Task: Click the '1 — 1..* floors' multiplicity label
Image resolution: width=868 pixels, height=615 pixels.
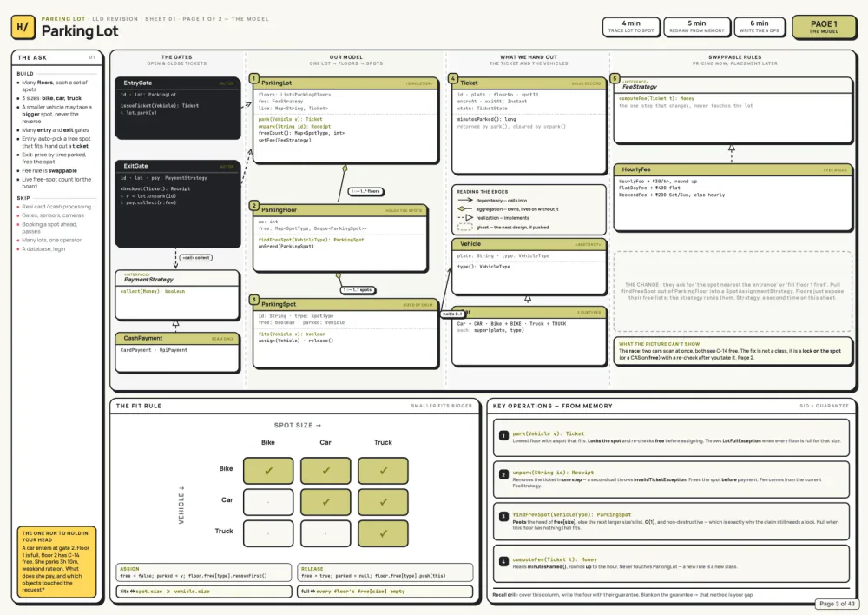Action: tap(366, 191)
